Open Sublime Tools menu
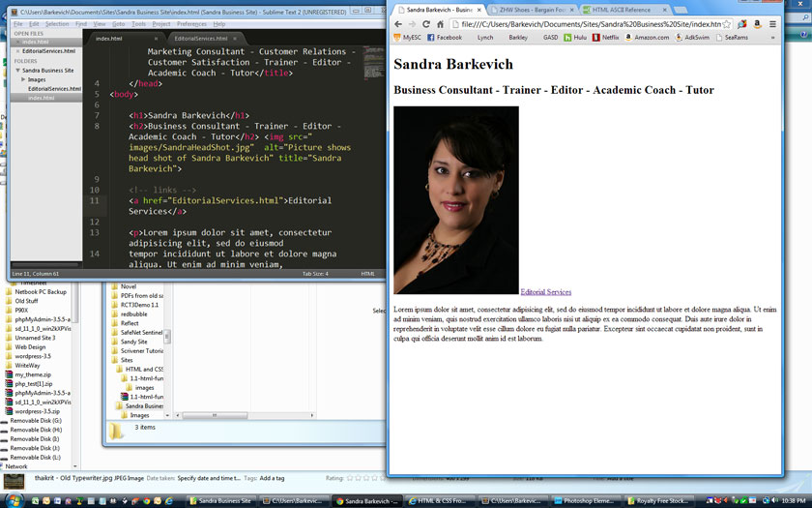The image size is (812, 508). tap(138, 24)
